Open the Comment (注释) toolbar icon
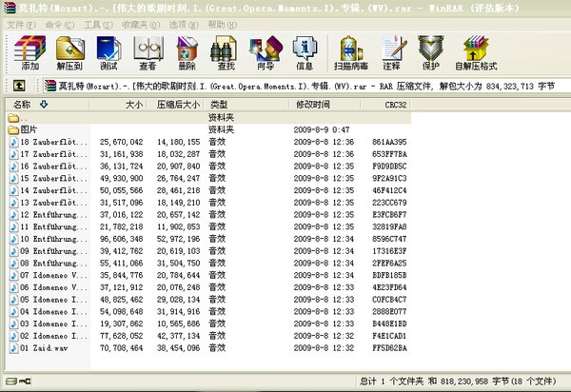Viewport: 571px width, 392px height. (393, 52)
